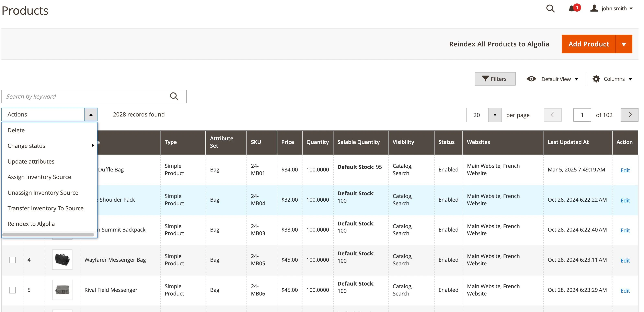Select the Rival Field Messenger checkbox
The height and width of the screenshot is (312, 644).
[x=12, y=290]
